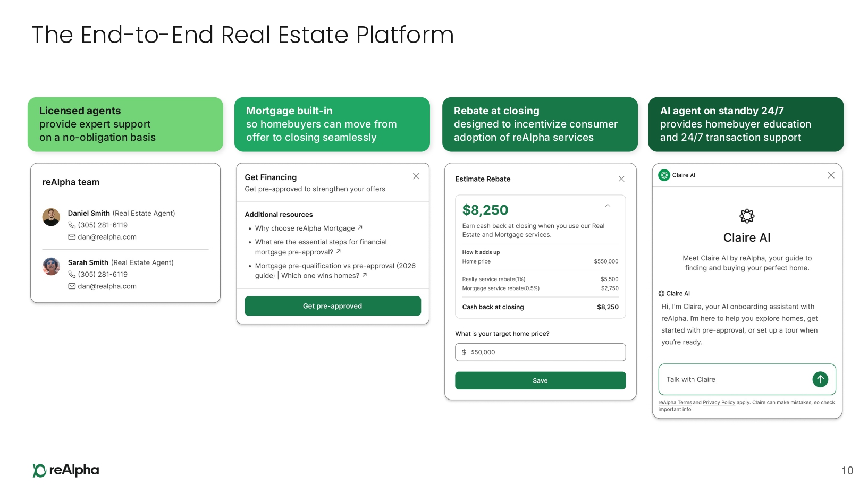Close the Claire AI chat panel

click(x=831, y=175)
